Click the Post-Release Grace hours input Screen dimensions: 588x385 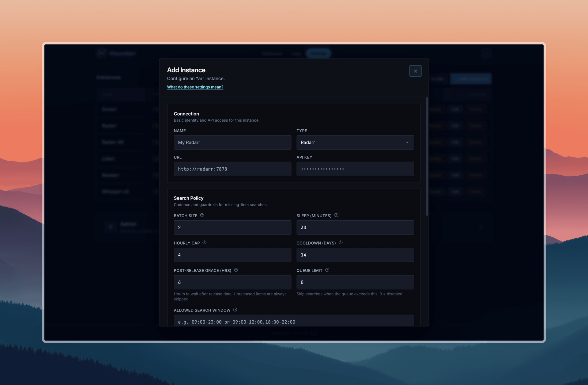[232, 282]
